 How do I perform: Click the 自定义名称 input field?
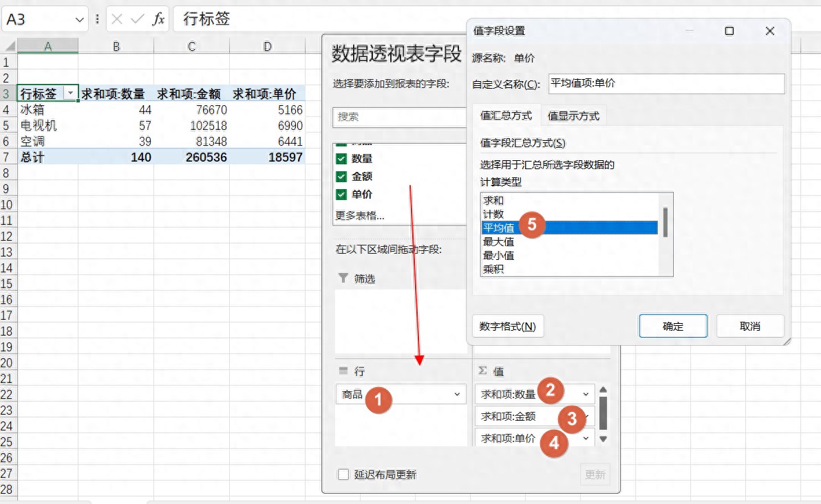[665, 83]
